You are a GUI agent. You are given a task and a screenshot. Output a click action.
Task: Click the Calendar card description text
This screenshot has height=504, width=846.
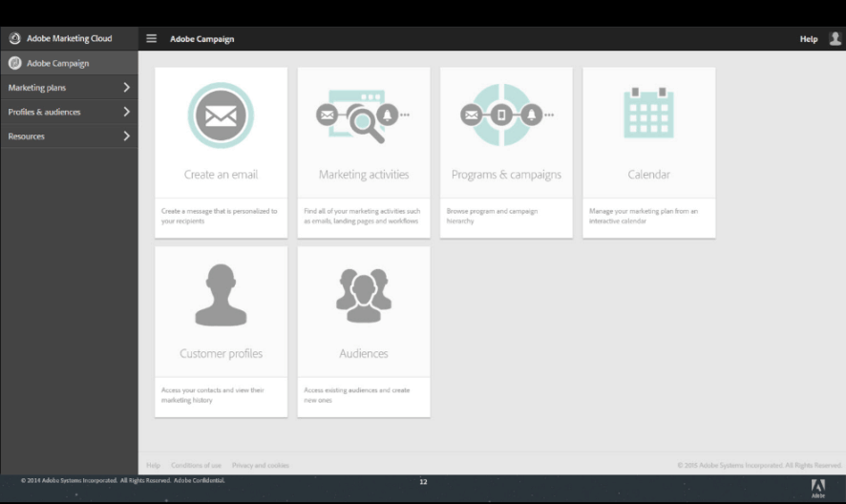(x=644, y=216)
